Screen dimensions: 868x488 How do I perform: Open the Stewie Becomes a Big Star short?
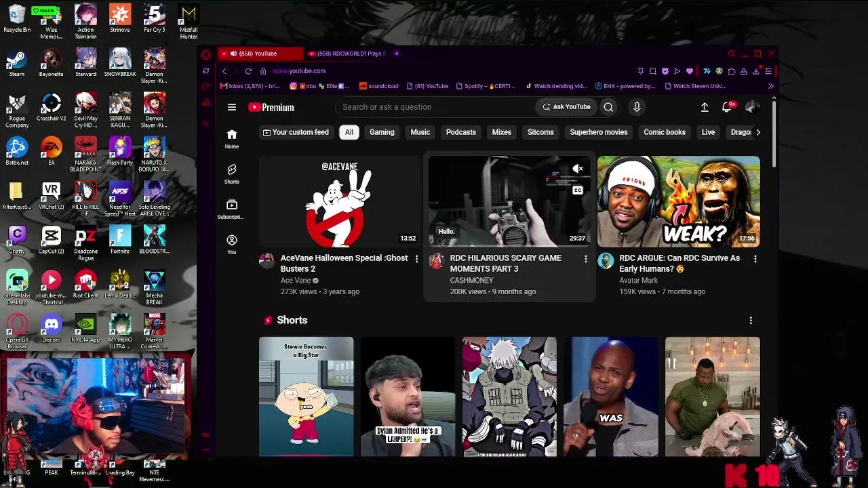306,396
